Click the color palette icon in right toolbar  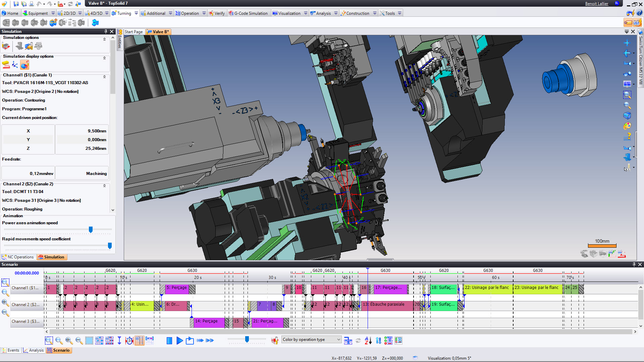click(627, 126)
